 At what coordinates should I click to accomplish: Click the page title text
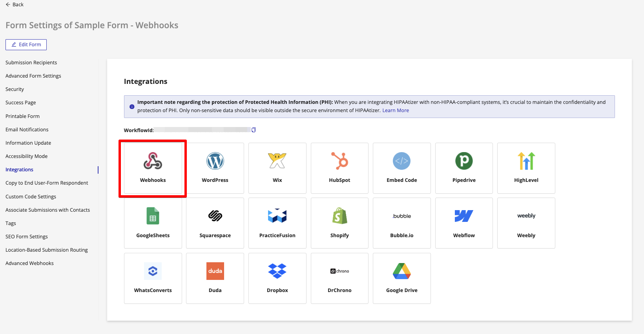pos(92,25)
